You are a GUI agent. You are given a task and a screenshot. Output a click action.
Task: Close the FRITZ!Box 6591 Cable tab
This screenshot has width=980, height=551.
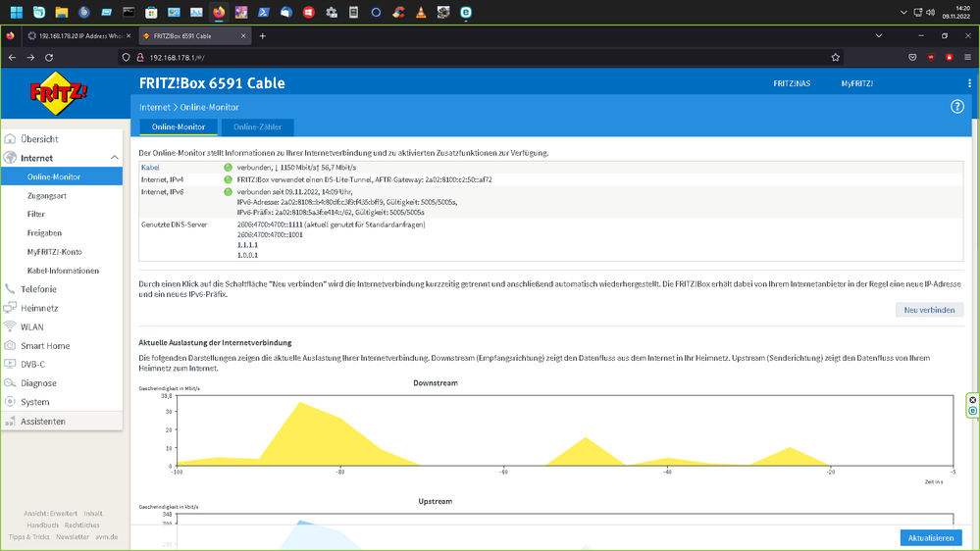(243, 36)
